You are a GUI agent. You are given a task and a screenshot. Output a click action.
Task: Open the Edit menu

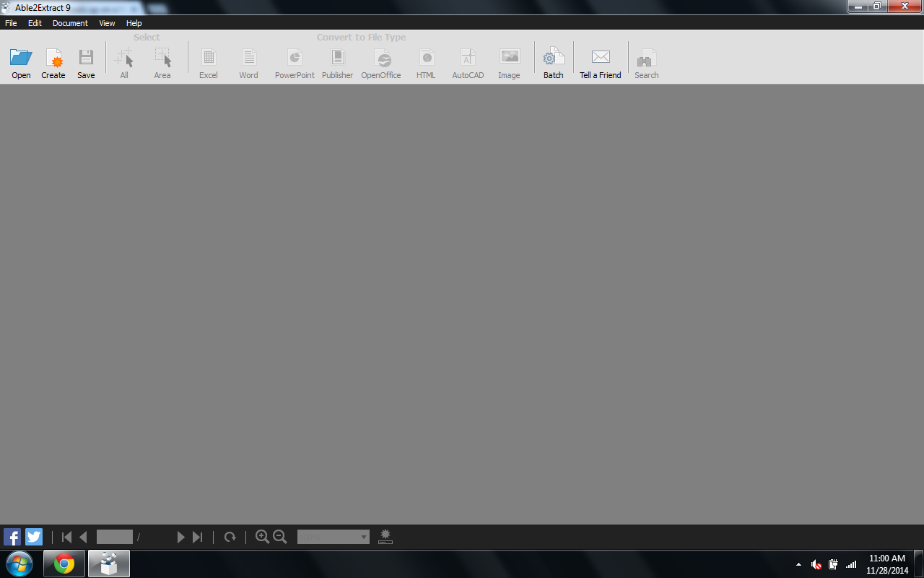pyautogui.click(x=35, y=23)
